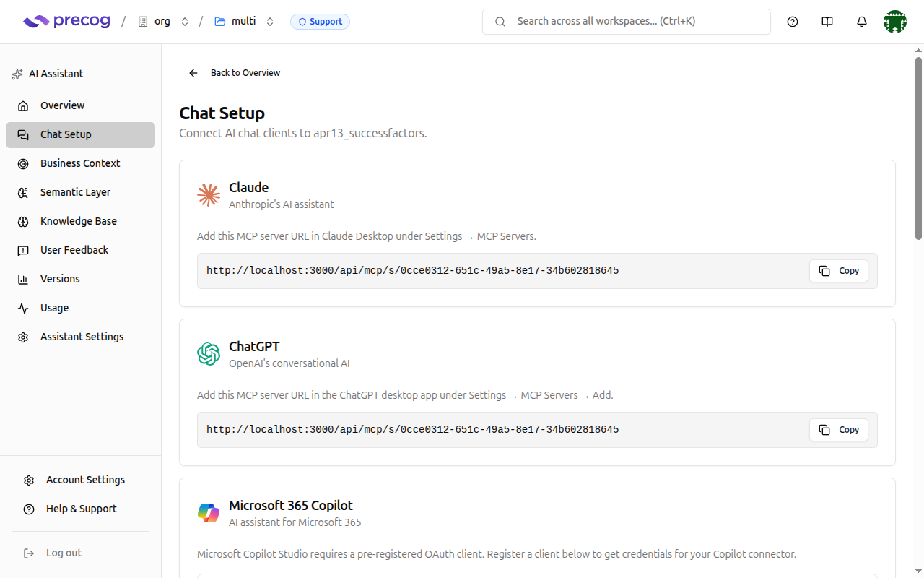This screenshot has height=578, width=924.
Task: Click the Assistant Settings gear icon
Action: pos(23,337)
